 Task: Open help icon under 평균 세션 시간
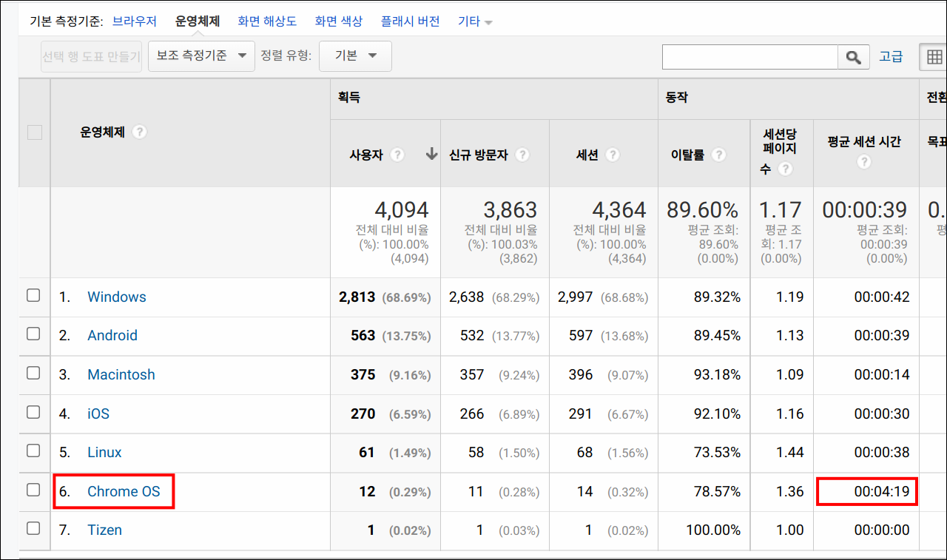(864, 163)
